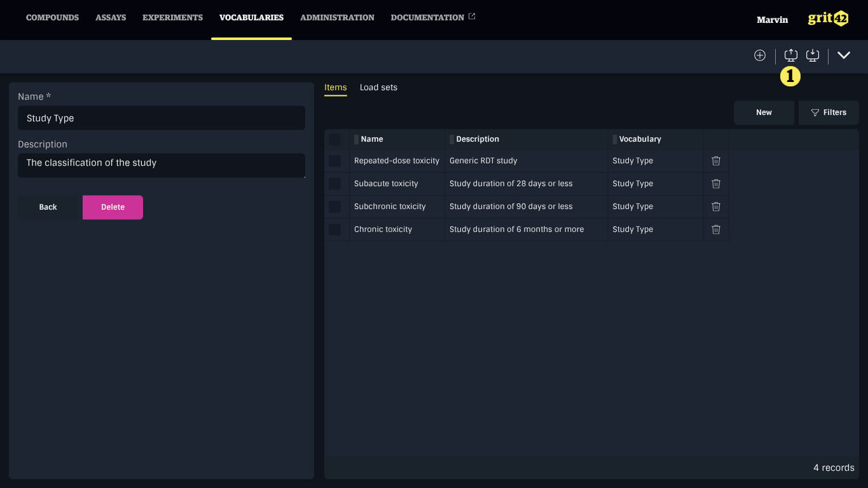Click the New button
868x488 pixels.
(764, 112)
